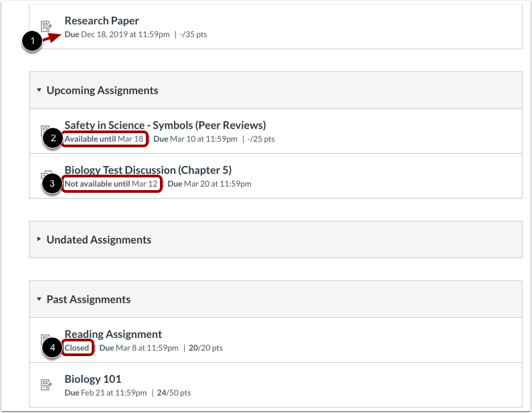Open Biology Test Discussion (Chapter 5)
This screenshot has width=532, height=413.
coord(148,170)
